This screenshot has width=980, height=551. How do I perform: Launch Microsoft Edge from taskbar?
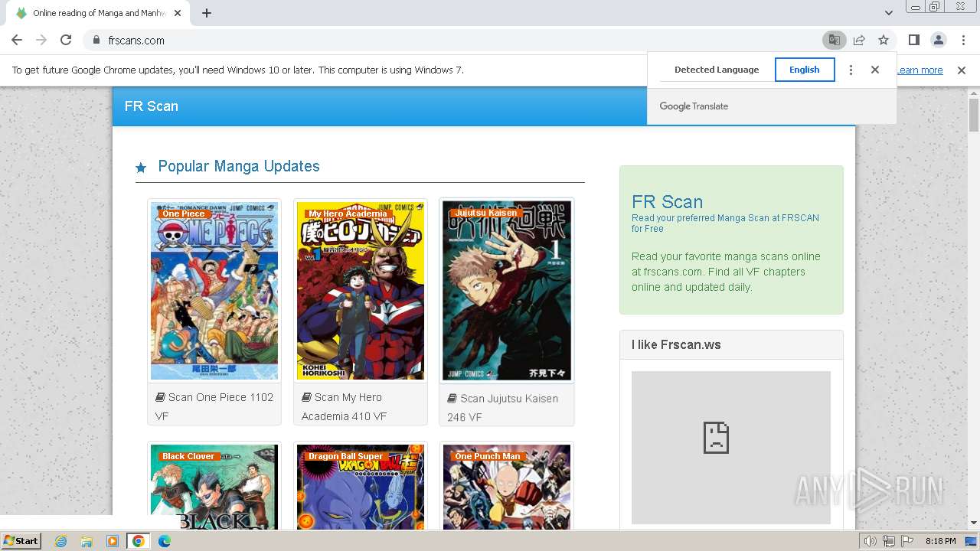point(164,541)
